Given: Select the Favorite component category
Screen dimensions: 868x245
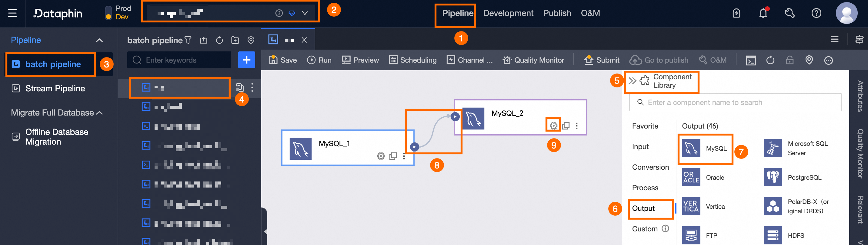Looking at the screenshot, I should [x=645, y=126].
